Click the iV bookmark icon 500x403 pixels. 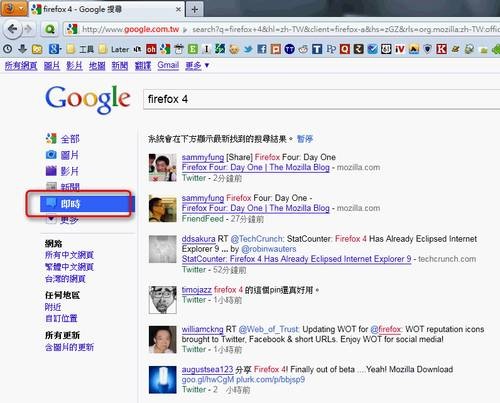(400, 50)
